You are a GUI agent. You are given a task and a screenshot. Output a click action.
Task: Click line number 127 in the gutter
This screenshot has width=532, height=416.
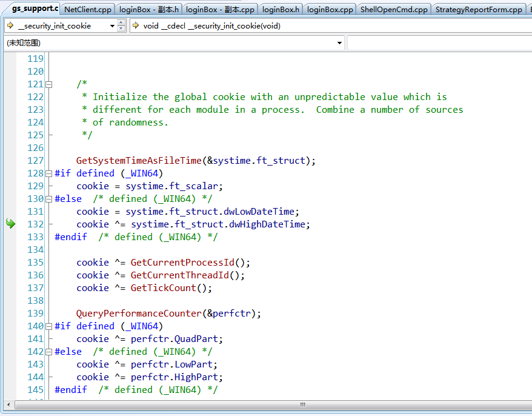[35, 161]
